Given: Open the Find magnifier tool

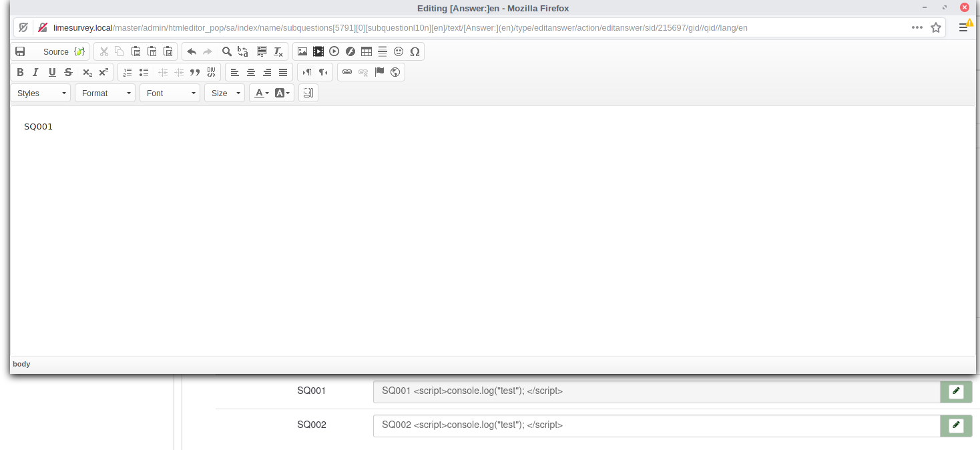Looking at the screenshot, I should click(x=227, y=51).
